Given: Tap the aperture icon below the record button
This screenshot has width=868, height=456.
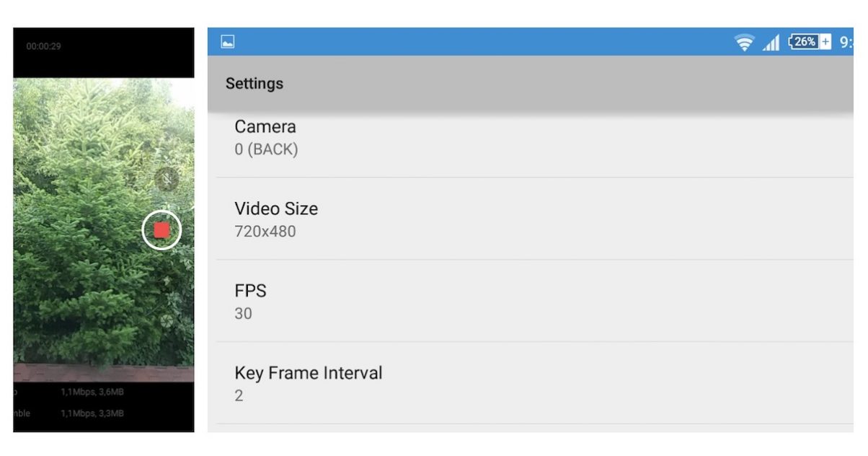Looking at the screenshot, I should click(x=167, y=320).
